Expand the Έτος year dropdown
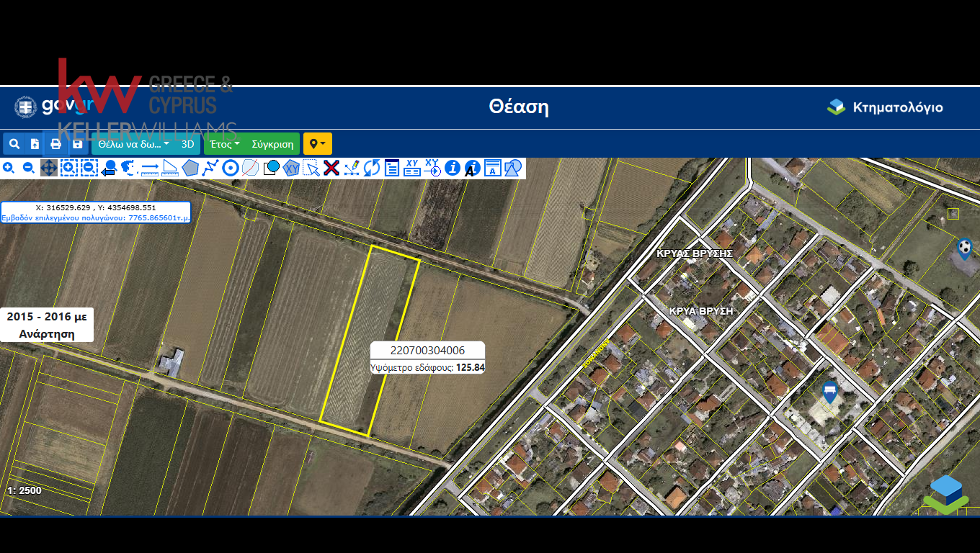Viewport: 980px width, 553px height. point(225,144)
